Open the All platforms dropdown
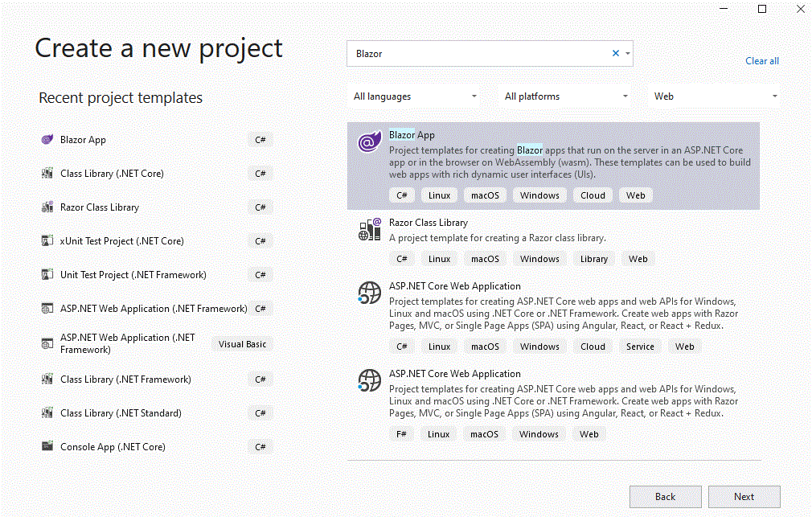Screen dimensions: 812x517 click(x=566, y=96)
